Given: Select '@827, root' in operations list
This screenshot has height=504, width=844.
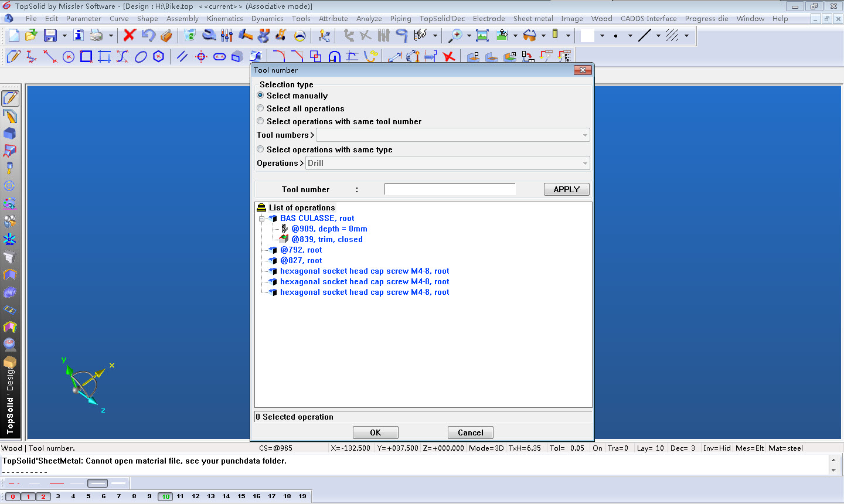Looking at the screenshot, I should pos(301,261).
